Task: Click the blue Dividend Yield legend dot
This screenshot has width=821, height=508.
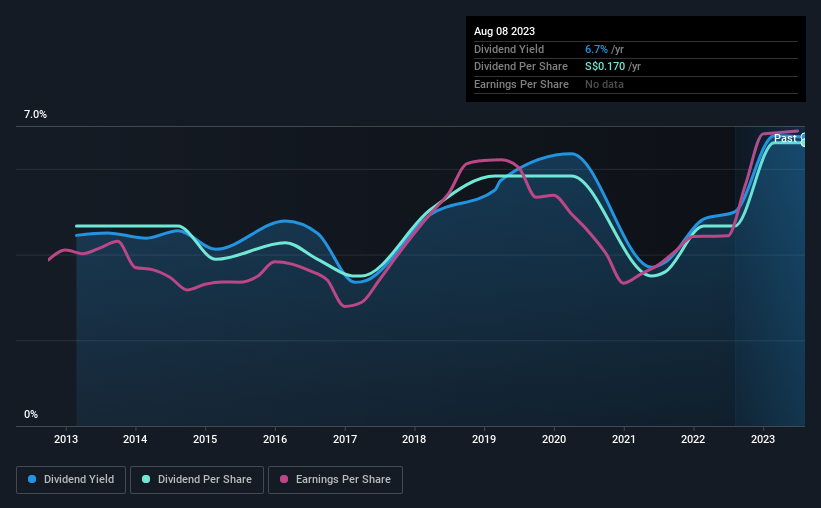Action: (32, 479)
